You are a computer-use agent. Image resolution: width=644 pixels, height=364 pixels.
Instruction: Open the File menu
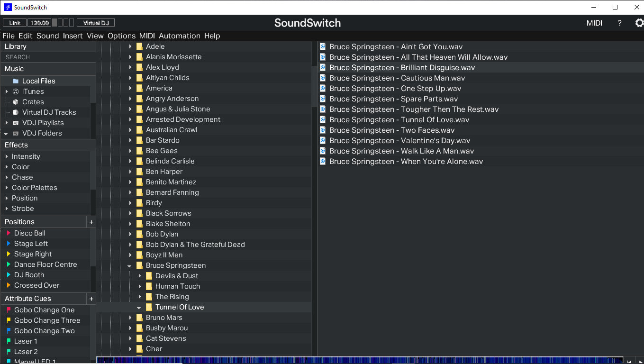pos(9,36)
